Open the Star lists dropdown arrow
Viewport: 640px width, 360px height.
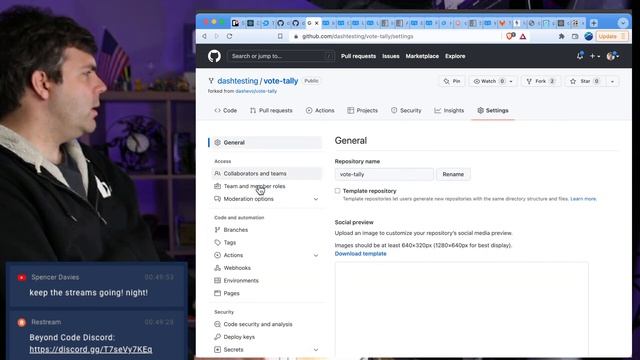[x=612, y=81]
